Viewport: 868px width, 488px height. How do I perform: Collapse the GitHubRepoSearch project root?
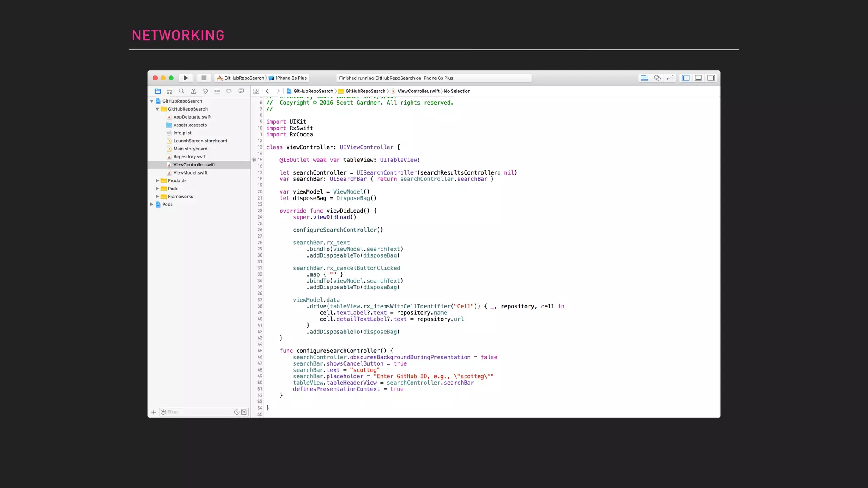pos(152,101)
